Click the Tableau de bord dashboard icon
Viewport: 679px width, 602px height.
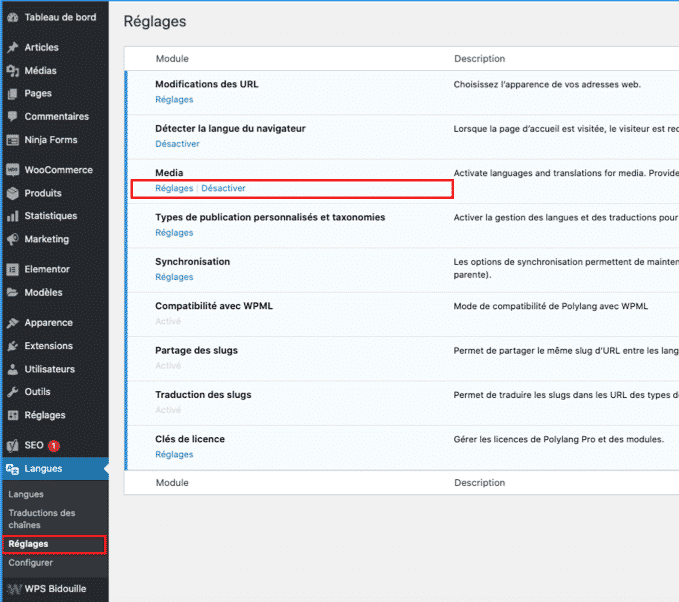pos(13,17)
